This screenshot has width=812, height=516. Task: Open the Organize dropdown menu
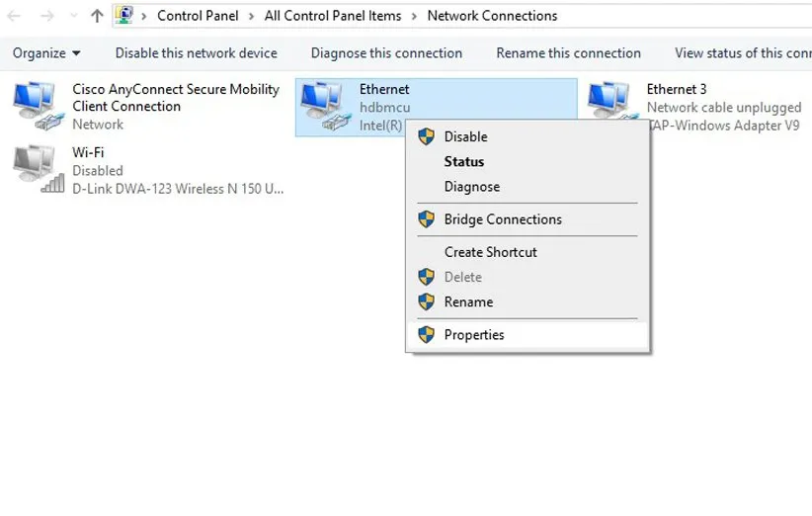coord(46,53)
